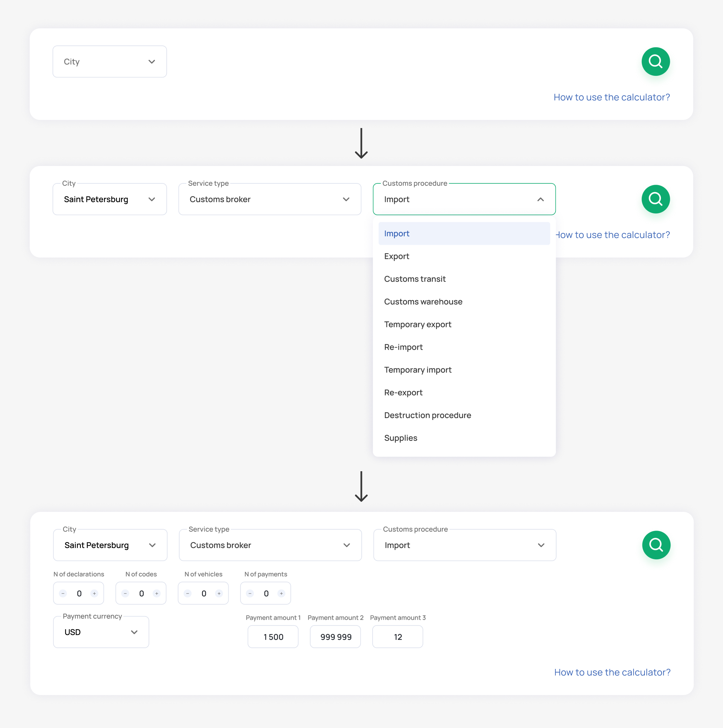723x728 pixels.
Task: Click the search icon in the bottom panel
Action: point(656,545)
